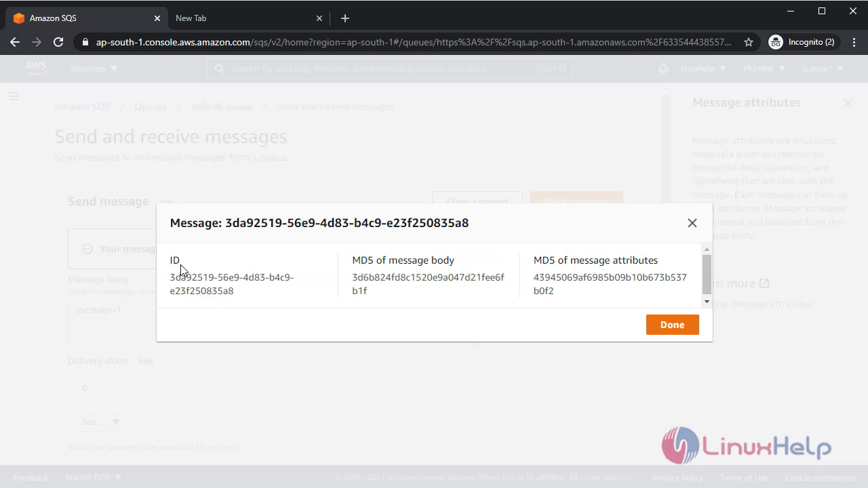The height and width of the screenshot is (488, 868).
Task: Open the hamburger side navigation menu
Action: coord(14,96)
